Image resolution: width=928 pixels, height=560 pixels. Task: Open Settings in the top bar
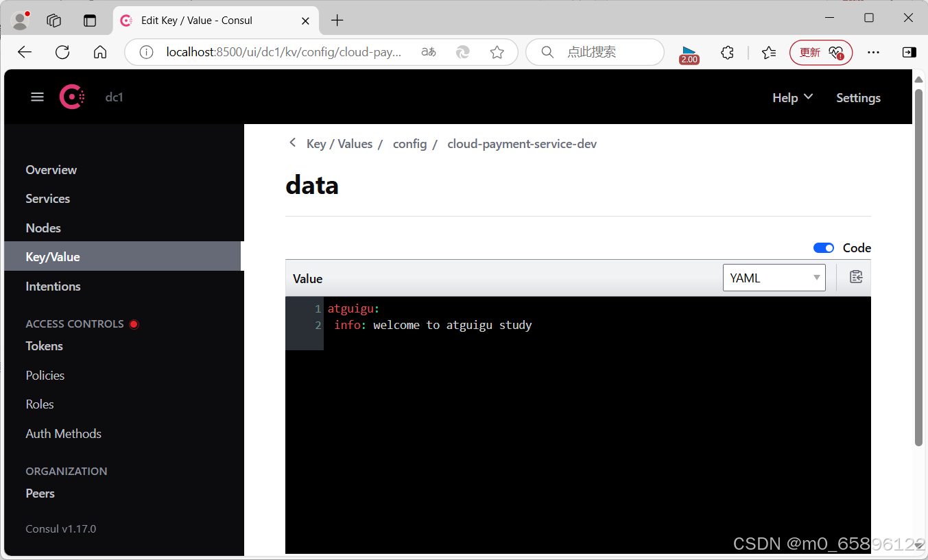858,98
